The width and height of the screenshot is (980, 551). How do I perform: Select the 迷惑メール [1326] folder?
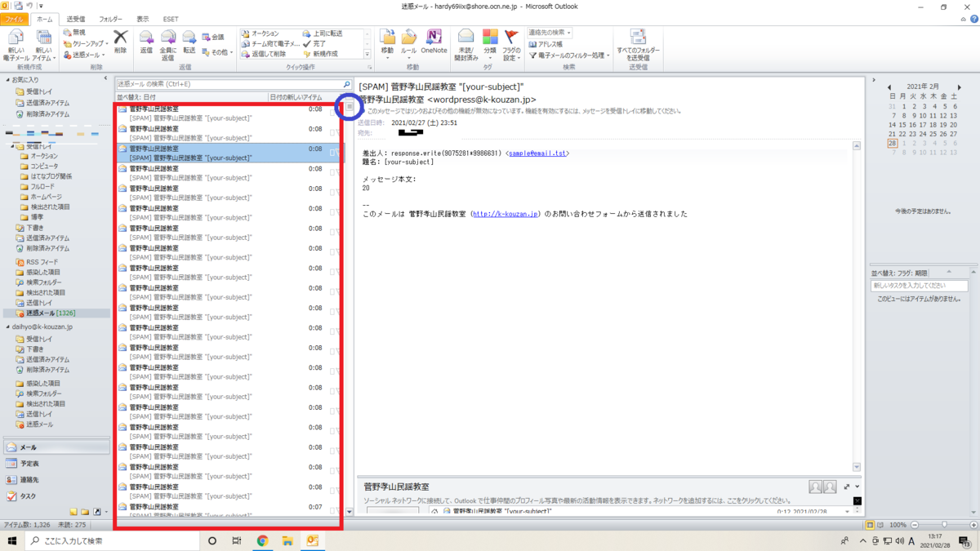(56, 313)
